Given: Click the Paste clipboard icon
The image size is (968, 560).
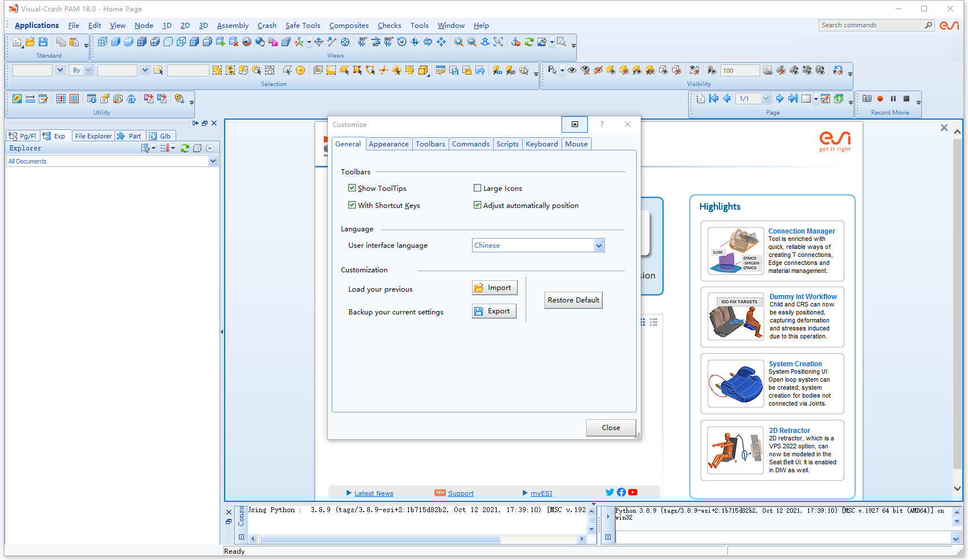Looking at the screenshot, I should [74, 42].
